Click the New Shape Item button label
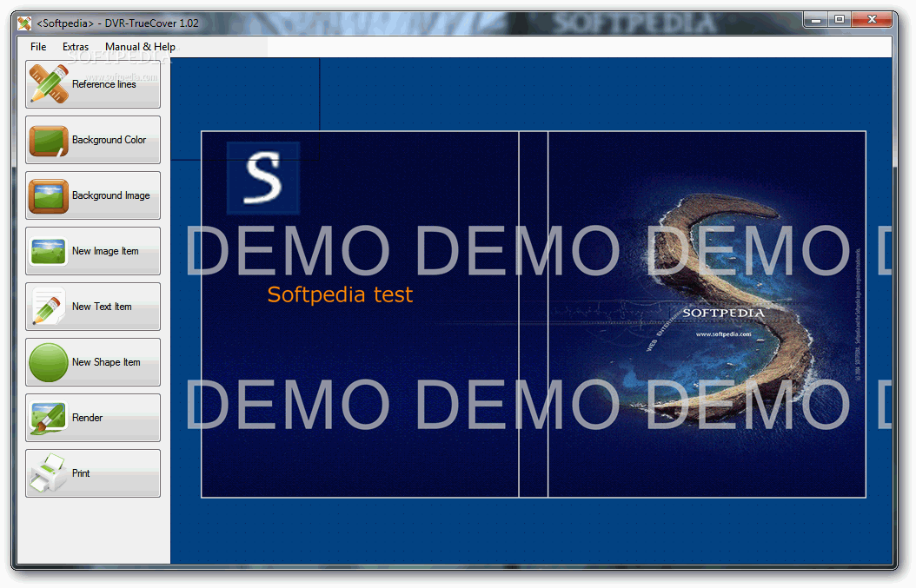The image size is (916, 588). (106, 362)
